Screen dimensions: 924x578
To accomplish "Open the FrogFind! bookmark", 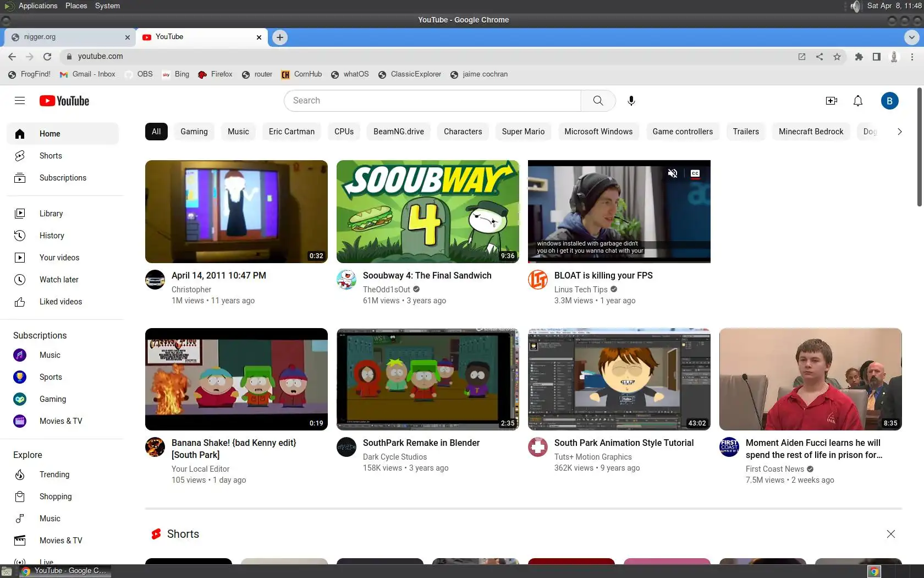I will [30, 74].
